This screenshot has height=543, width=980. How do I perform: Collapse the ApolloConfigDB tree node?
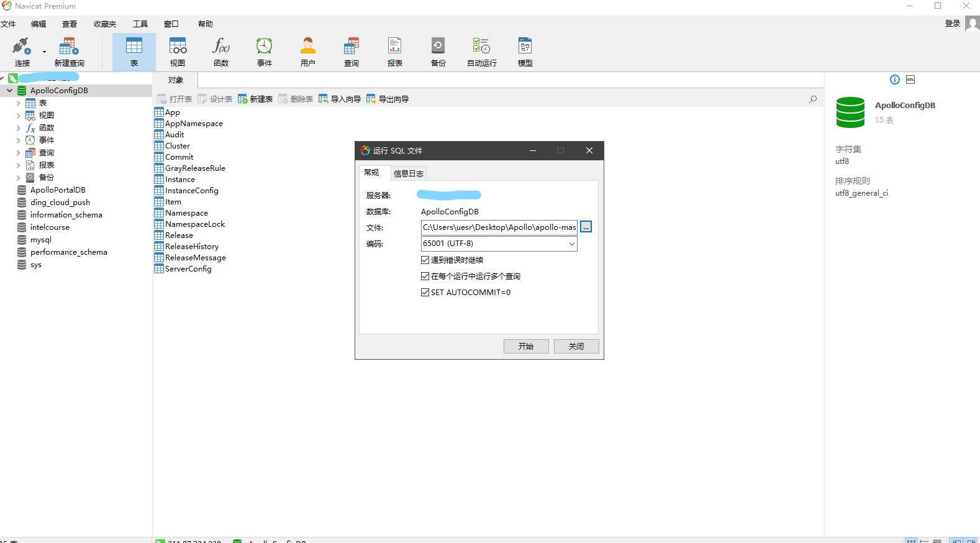pos(9,90)
